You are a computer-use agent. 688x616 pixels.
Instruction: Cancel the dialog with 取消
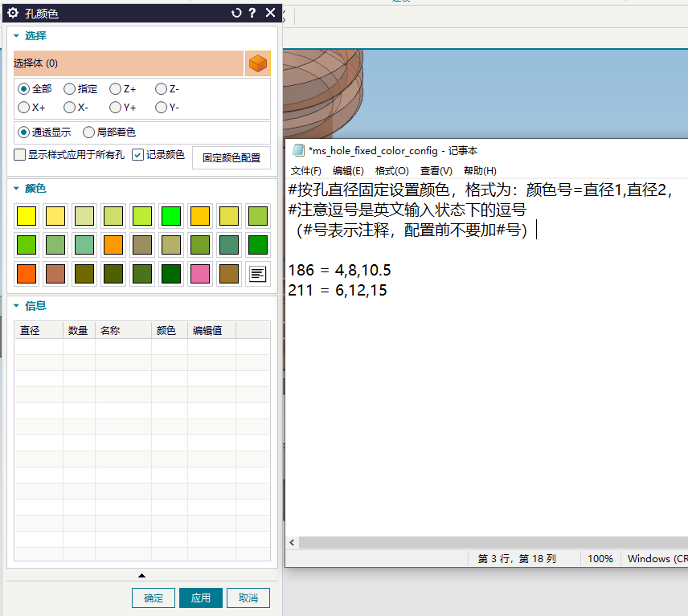tap(248, 598)
